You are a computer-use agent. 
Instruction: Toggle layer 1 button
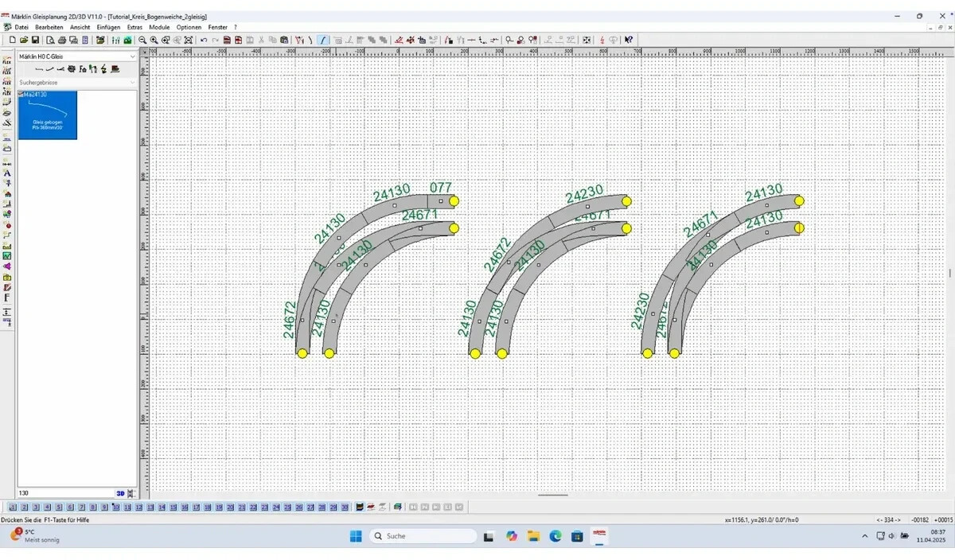[x=12, y=507]
